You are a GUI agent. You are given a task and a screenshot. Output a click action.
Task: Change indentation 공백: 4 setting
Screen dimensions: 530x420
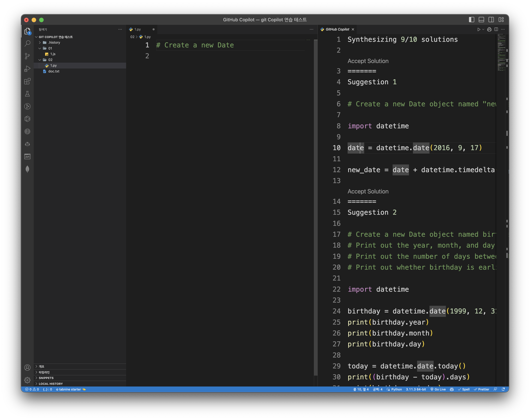[x=378, y=389]
